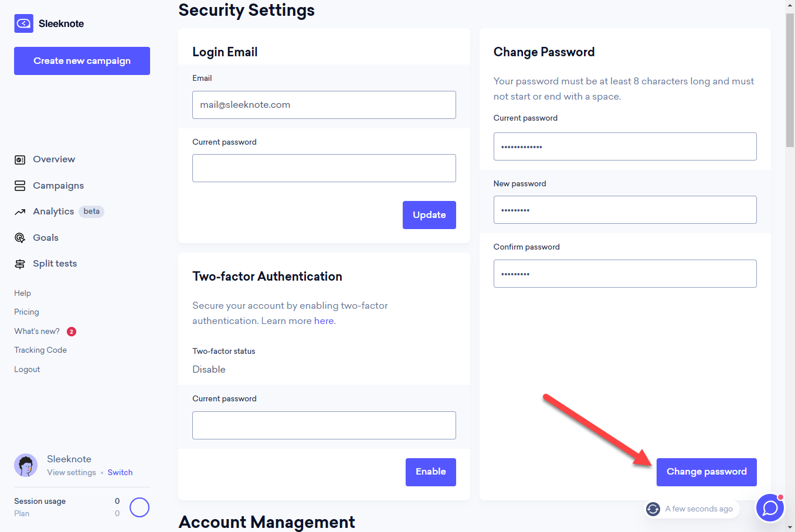Click the Switch account link
The width and height of the screenshot is (795, 532).
(x=120, y=473)
